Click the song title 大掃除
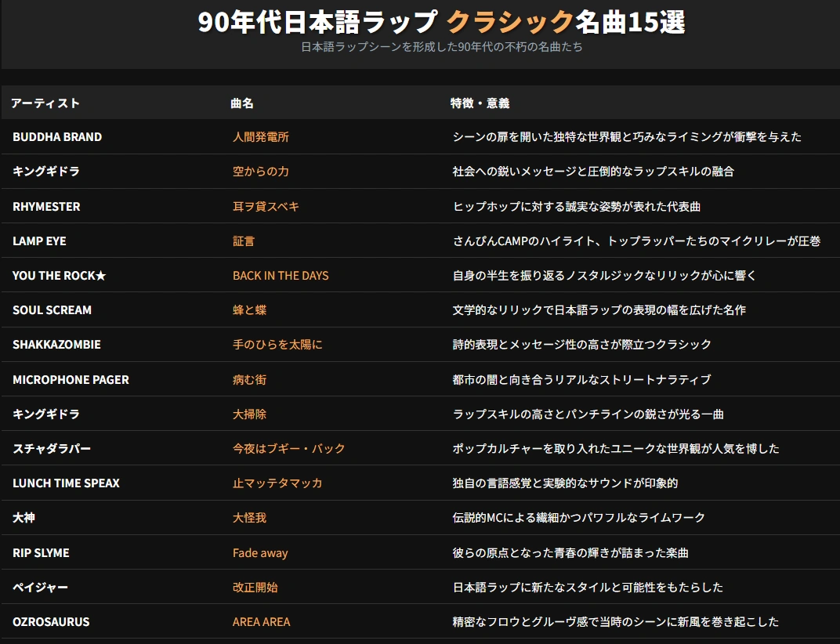Viewport: 840px width, 644px height. (x=250, y=414)
